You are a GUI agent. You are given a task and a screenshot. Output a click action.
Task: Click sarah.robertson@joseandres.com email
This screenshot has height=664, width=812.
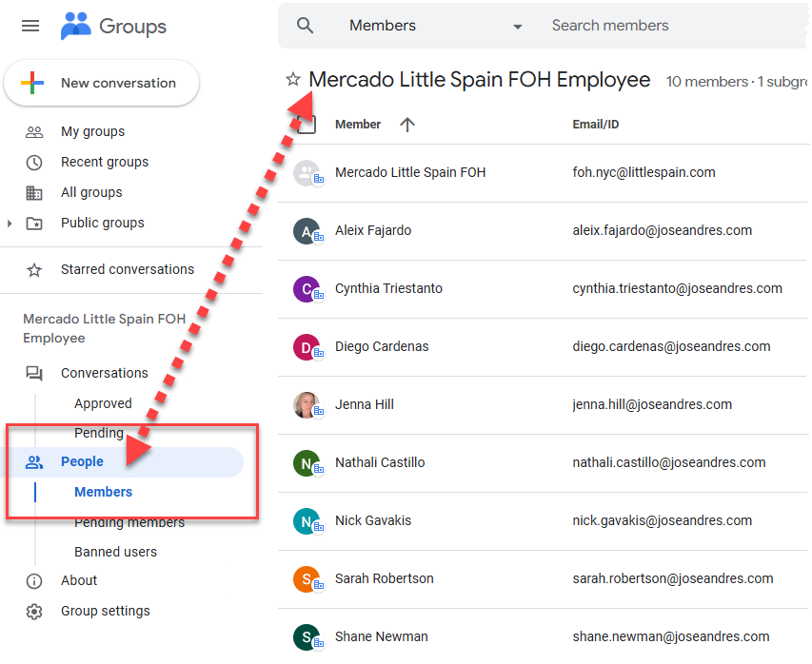673,578
